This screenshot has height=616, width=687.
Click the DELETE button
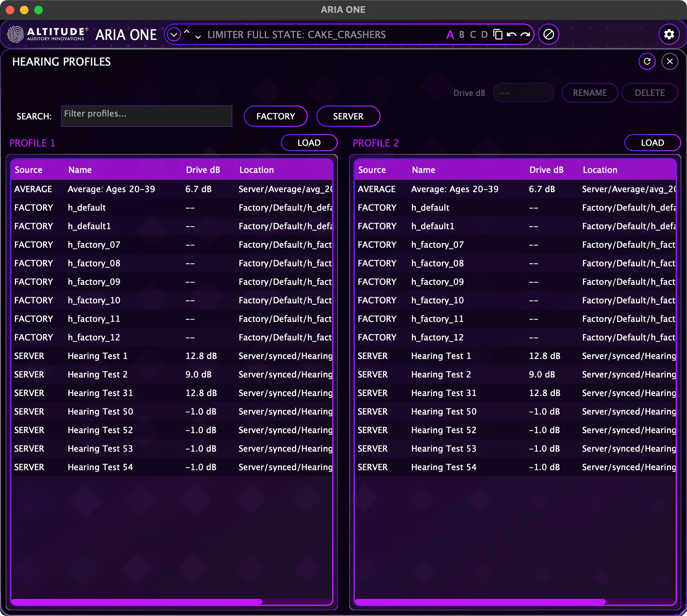pyautogui.click(x=650, y=93)
